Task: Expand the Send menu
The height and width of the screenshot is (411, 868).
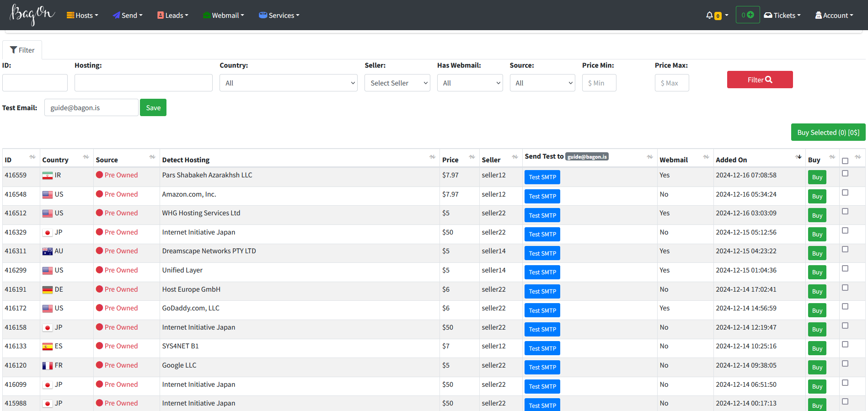Action: (x=128, y=15)
